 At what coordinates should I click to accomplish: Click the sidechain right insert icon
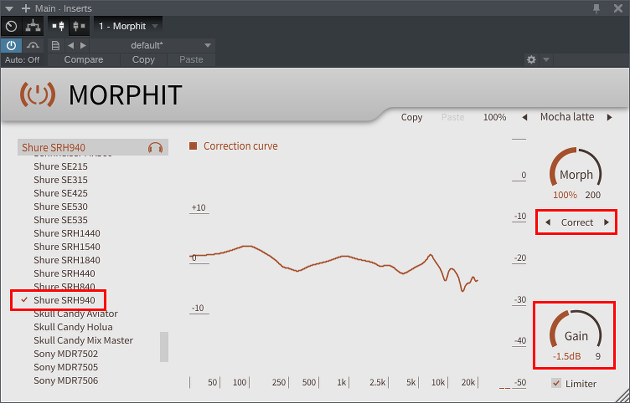78,27
